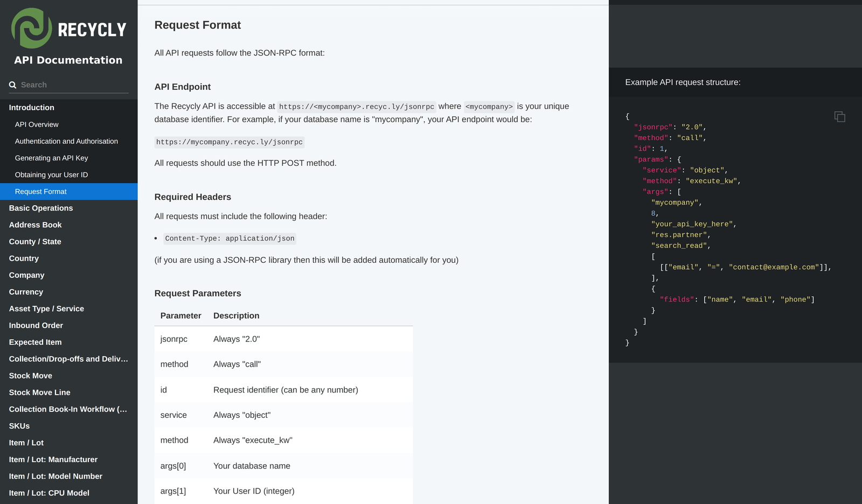The width and height of the screenshot is (862, 504).
Task: Open Collection/Drop-offs and Deliveries section
Action: (68, 359)
